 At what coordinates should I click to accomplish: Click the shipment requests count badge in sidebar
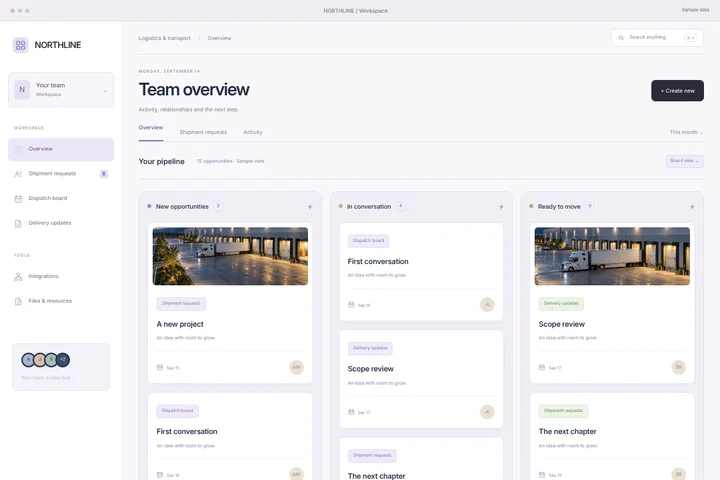point(104,174)
